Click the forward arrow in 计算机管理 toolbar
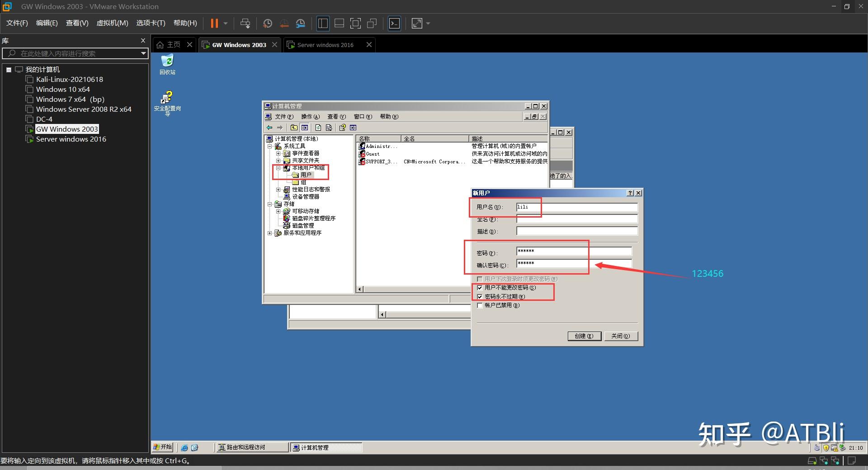 pyautogui.click(x=280, y=128)
